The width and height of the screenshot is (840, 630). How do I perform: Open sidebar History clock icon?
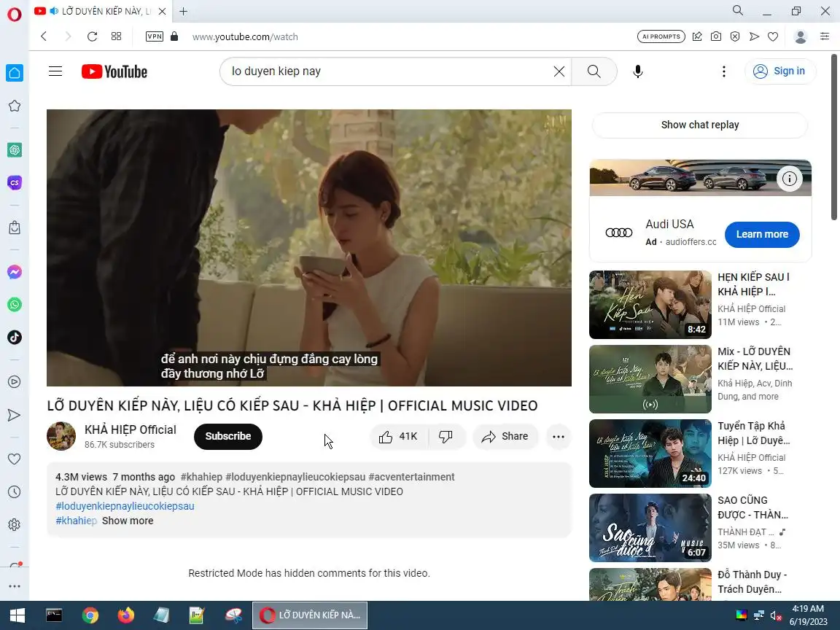click(15, 491)
